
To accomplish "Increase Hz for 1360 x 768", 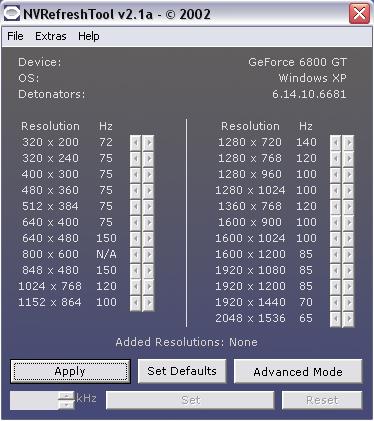I will coord(348,207).
